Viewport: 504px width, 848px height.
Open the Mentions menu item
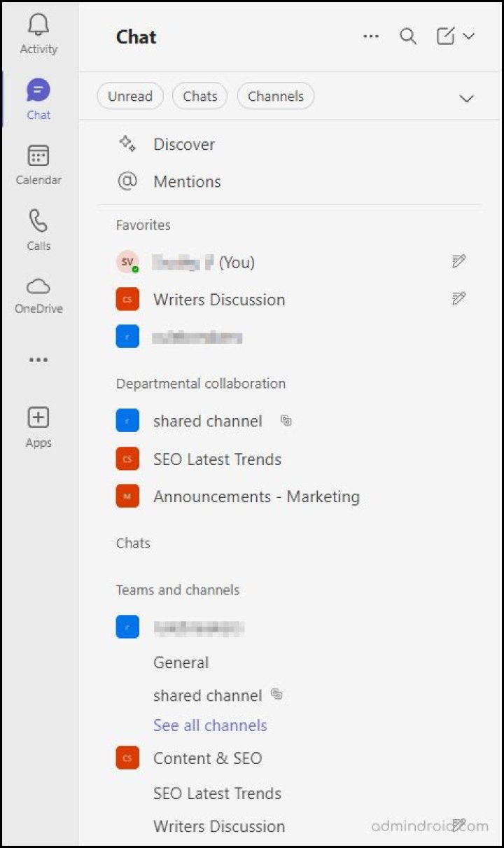point(187,181)
